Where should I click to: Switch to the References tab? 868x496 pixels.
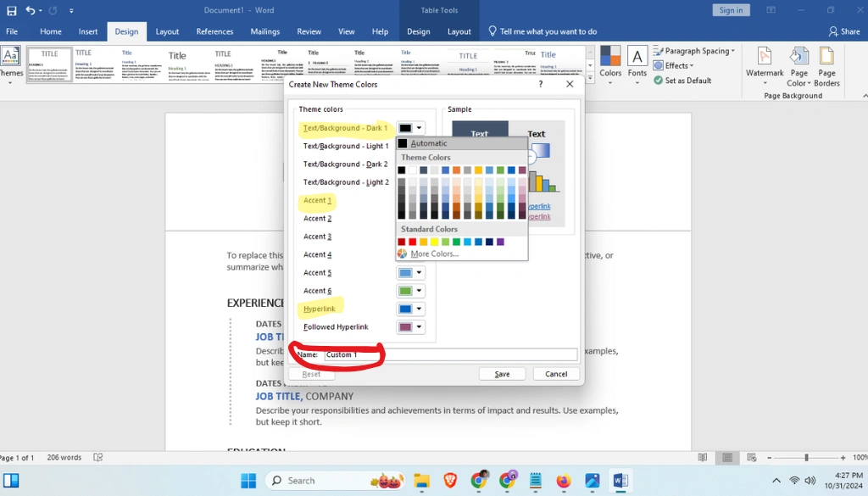pos(214,31)
